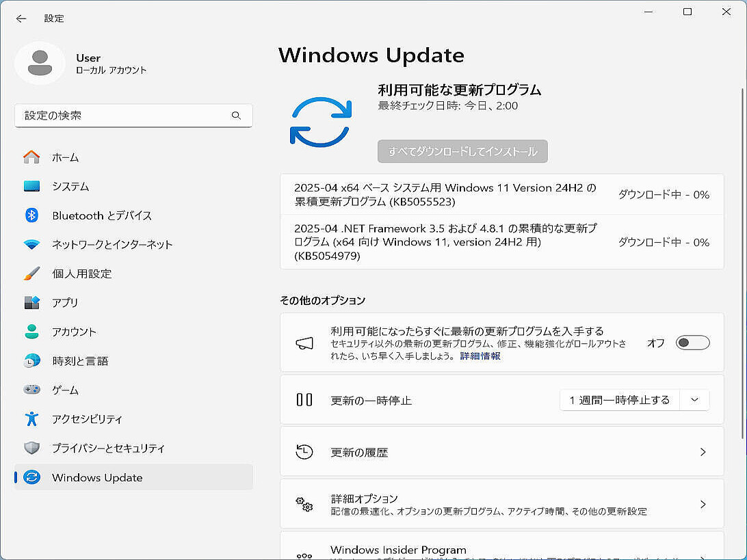Open the ゲーム controller icon
Image resolution: width=747 pixels, height=560 pixels.
point(31,390)
